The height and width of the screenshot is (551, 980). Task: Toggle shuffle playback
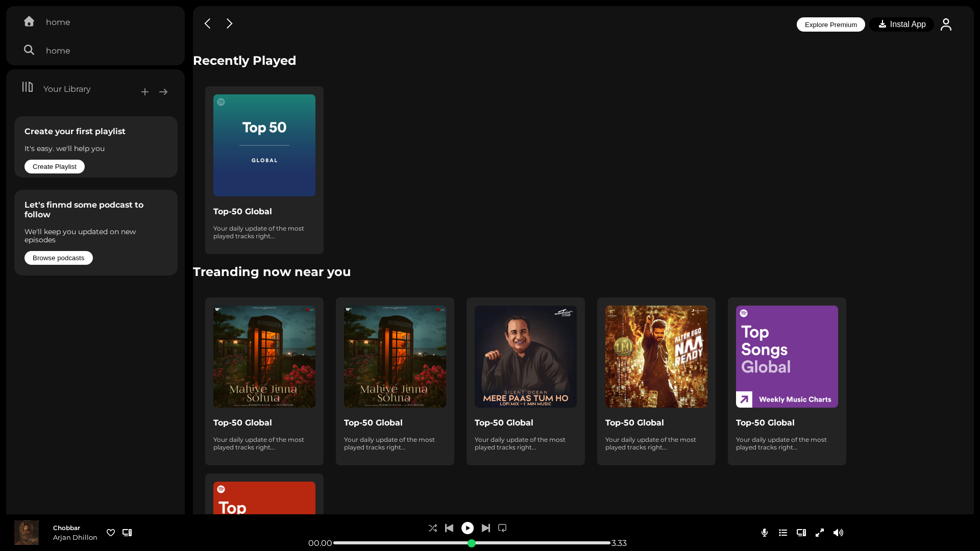coord(433,528)
